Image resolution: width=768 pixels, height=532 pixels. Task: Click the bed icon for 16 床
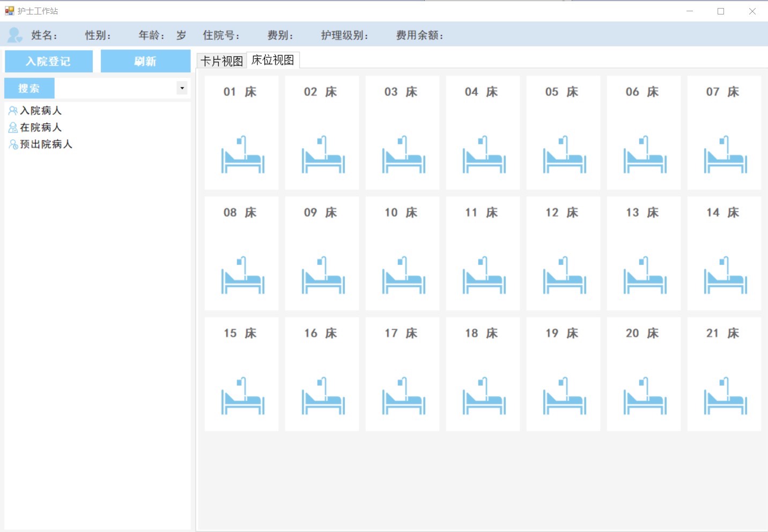tap(323, 396)
